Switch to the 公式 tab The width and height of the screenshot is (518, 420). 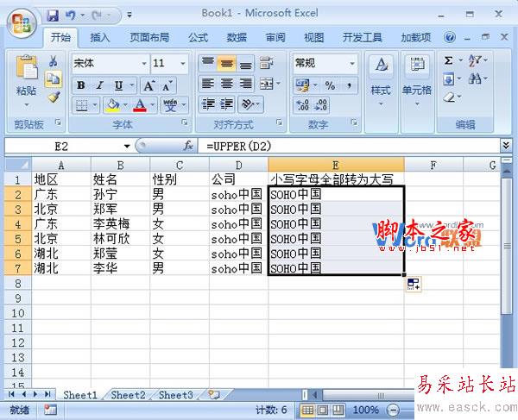[199, 38]
